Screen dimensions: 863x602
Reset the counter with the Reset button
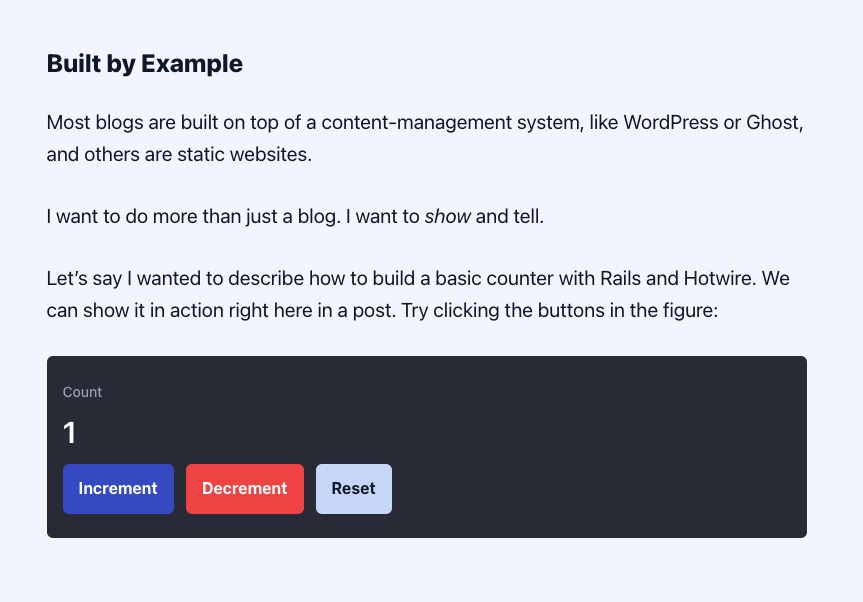point(353,489)
